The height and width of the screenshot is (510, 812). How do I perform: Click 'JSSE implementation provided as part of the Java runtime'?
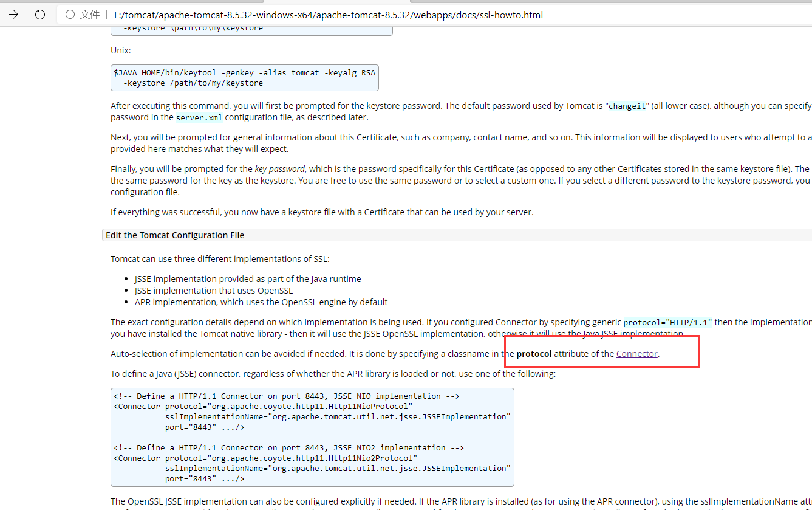point(248,279)
